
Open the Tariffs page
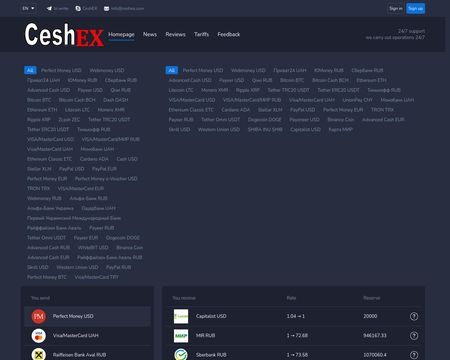(201, 34)
